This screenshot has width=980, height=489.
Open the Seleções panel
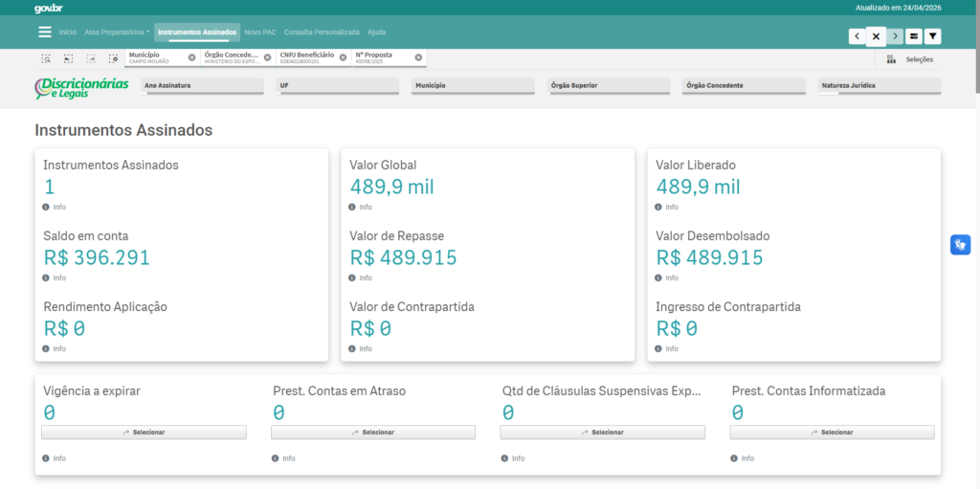tap(910, 59)
